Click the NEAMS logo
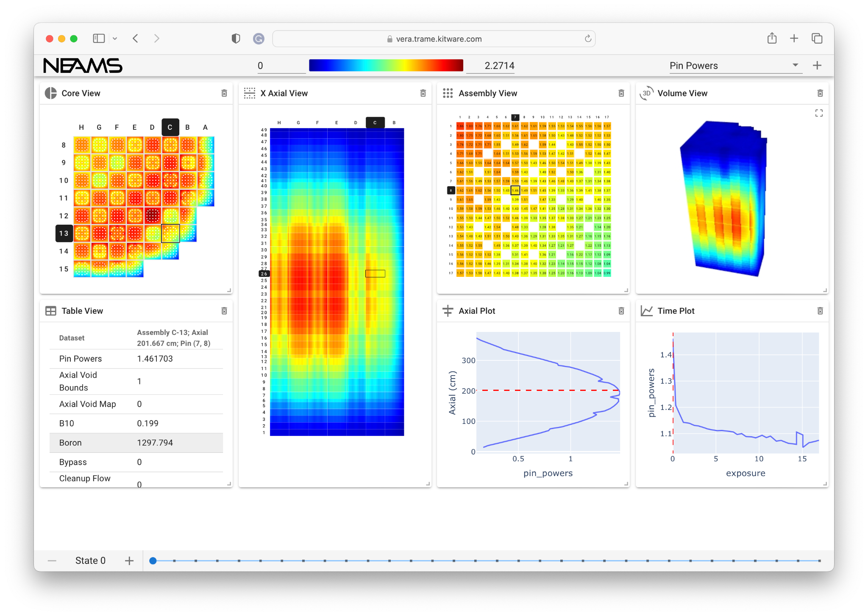 tap(82, 65)
